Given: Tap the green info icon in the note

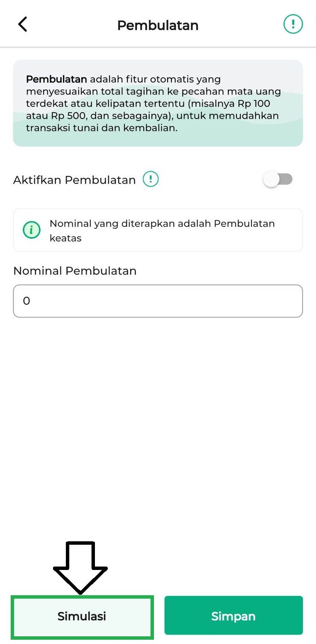Looking at the screenshot, I should pos(32,230).
